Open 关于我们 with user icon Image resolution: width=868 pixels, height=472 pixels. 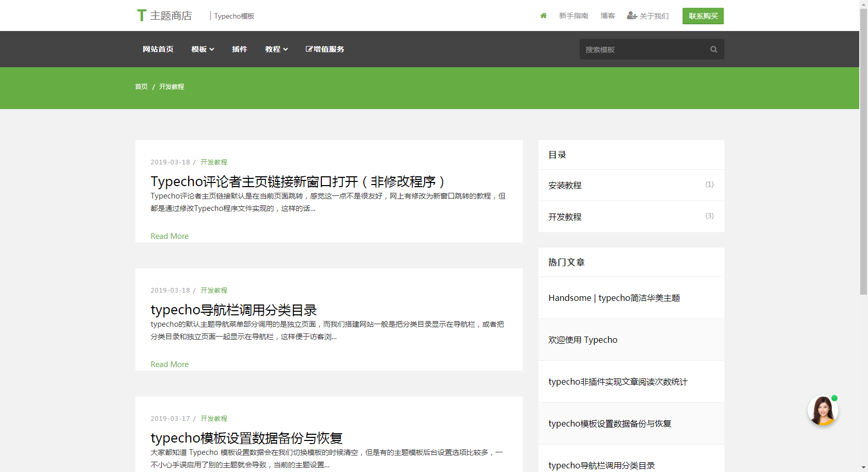648,16
